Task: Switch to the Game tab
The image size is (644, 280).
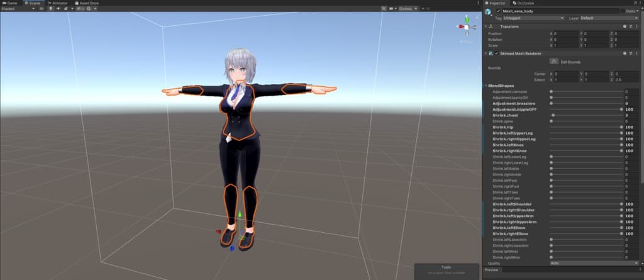Action: [x=9, y=3]
